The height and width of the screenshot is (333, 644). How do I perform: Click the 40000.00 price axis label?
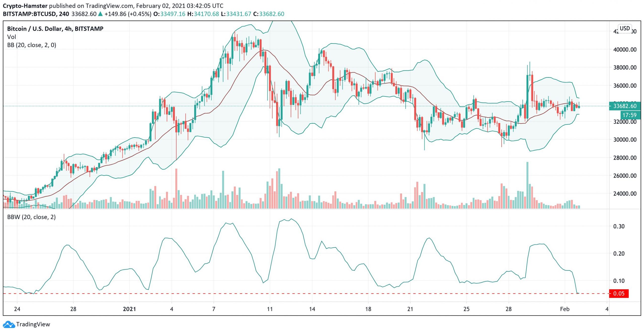pyautogui.click(x=625, y=50)
